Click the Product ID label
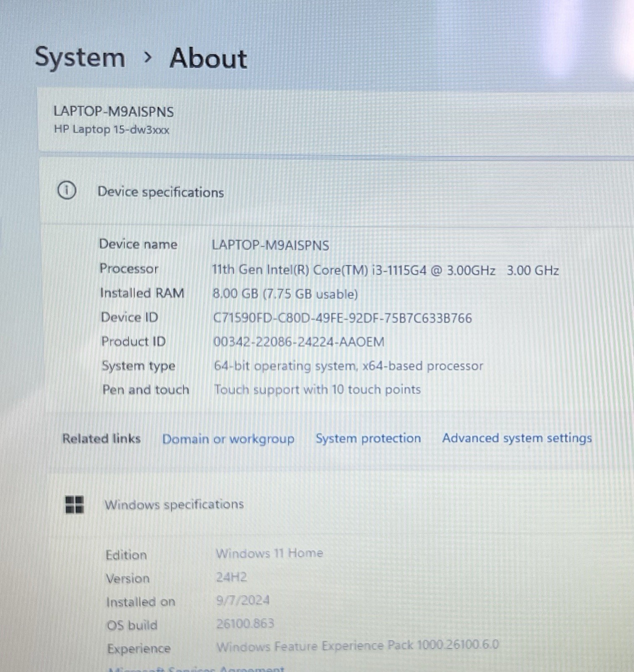Viewport: 634px width, 672px height. [x=134, y=341]
